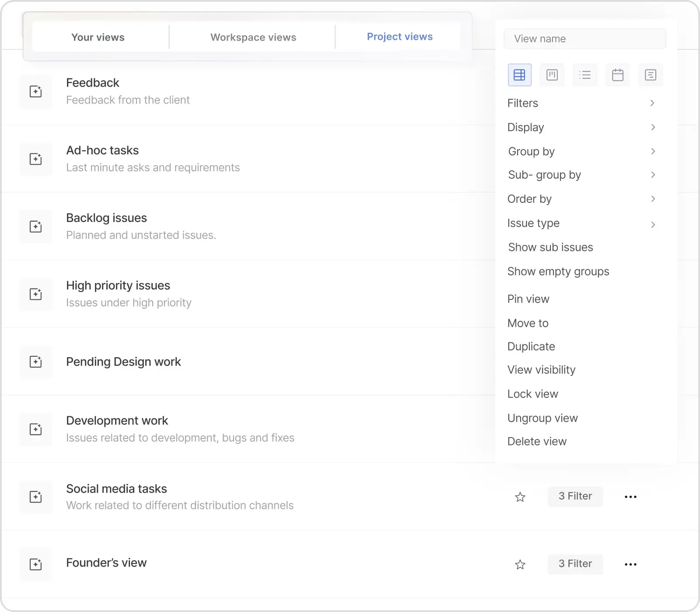Switch to the Workspace views tab
The height and width of the screenshot is (612, 700).
tap(253, 37)
